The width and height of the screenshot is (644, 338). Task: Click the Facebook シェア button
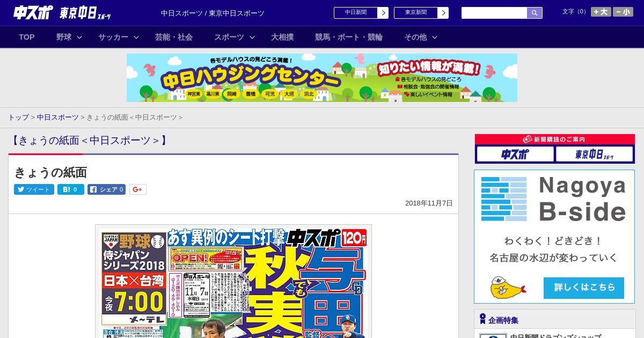click(x=106, y=189)
